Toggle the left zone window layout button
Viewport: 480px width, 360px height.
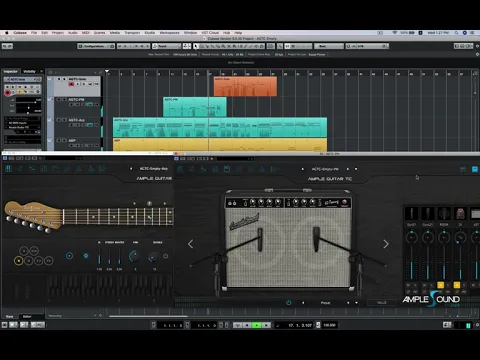[457, 46]
